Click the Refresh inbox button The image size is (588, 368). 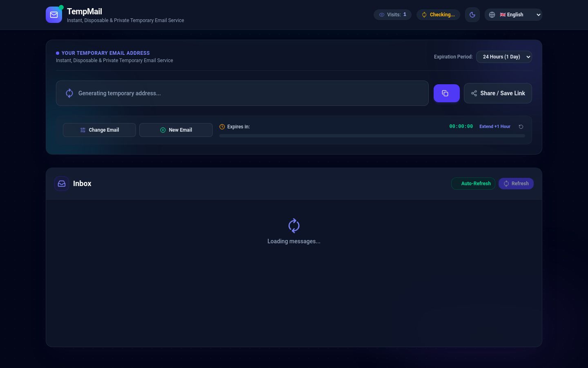pyautogui.click(x=516, y=184)
